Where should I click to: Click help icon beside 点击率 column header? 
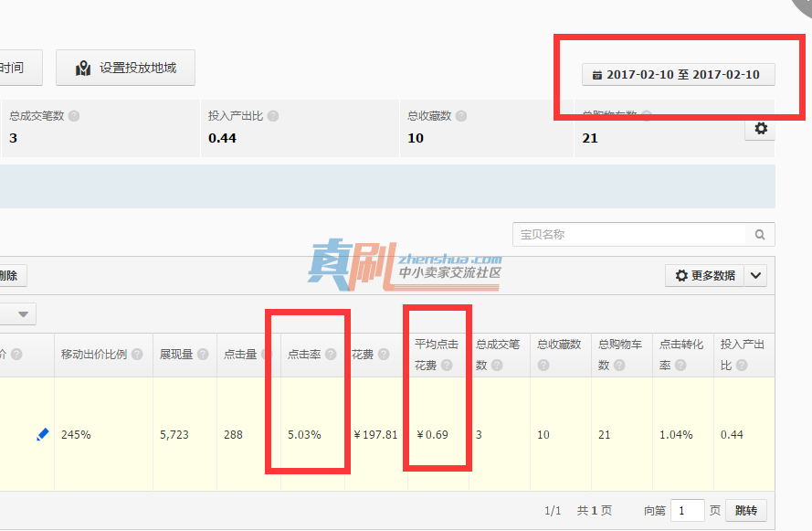331,355
